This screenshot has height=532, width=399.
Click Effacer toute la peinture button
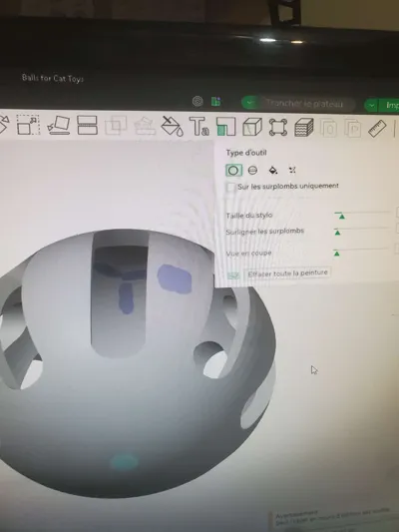click(x=287, y=273)
